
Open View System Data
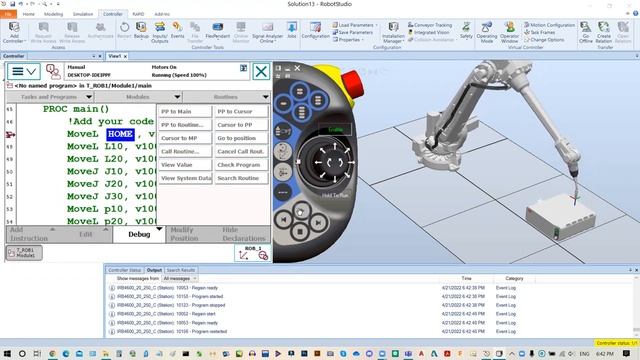point(185,178)
